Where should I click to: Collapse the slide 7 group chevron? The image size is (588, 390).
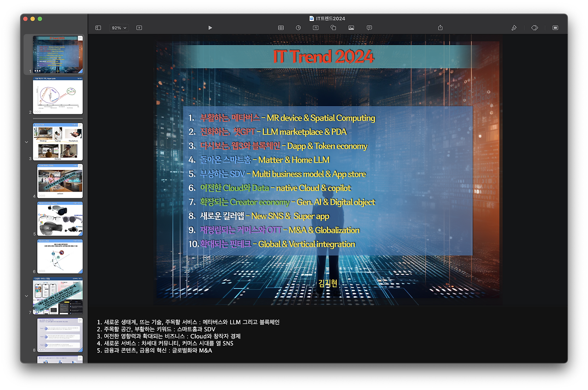pos(26,296)
